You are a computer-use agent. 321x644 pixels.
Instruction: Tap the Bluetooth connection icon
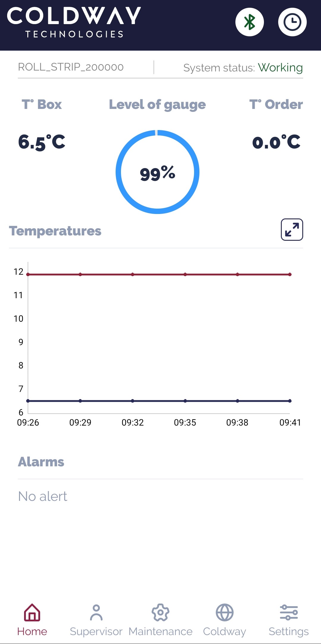[250, 22]
